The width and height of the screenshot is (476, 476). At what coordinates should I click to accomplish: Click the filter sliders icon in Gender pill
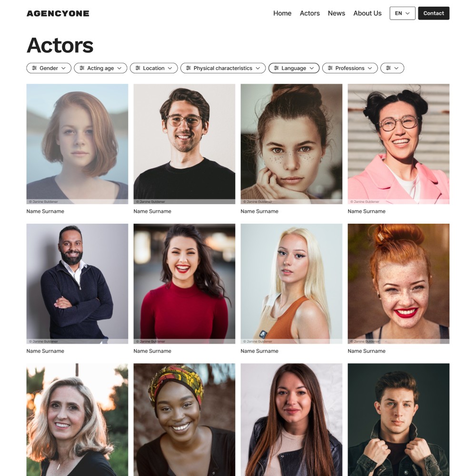34,68
